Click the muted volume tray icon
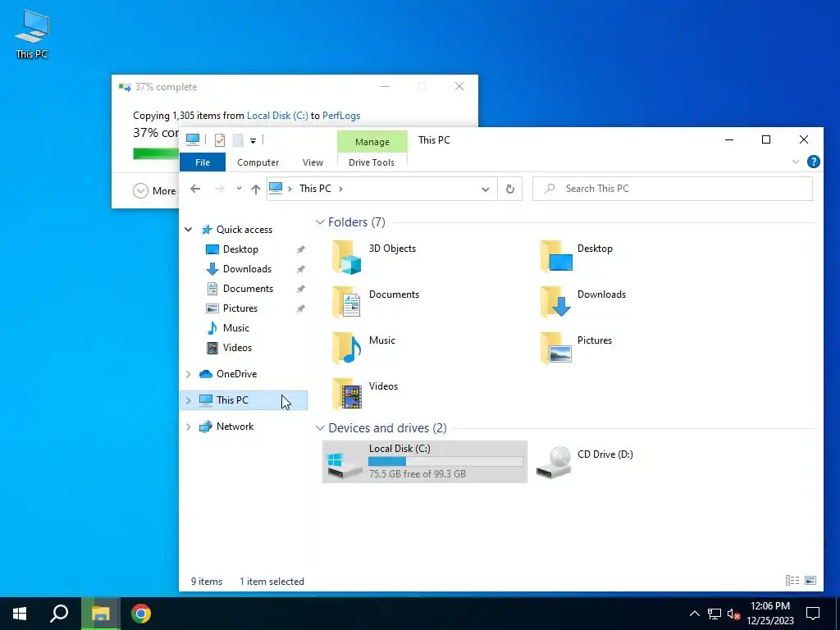This screenshot has height=630, width=840. [733, 614]
